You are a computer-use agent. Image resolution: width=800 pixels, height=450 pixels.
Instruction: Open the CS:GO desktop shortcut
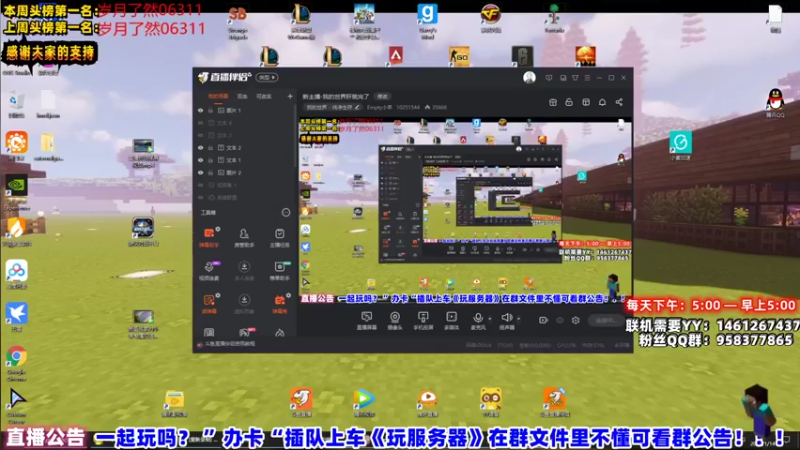point(459,55)
